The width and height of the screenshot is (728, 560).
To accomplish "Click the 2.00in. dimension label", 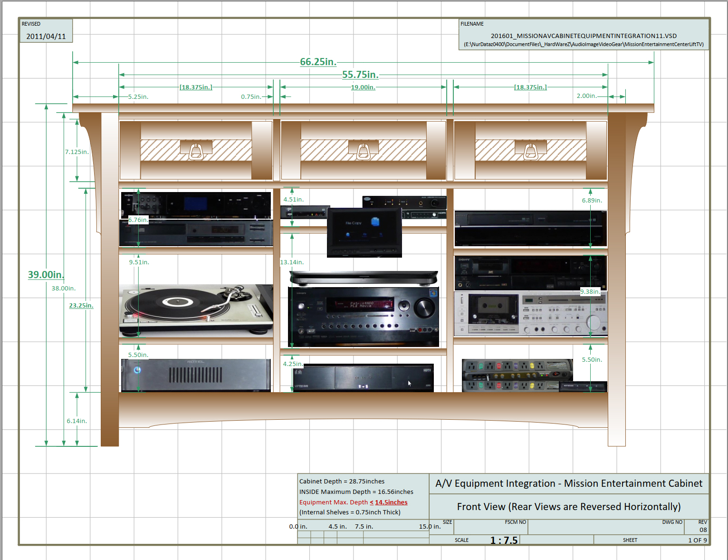I will coord(587,96).
